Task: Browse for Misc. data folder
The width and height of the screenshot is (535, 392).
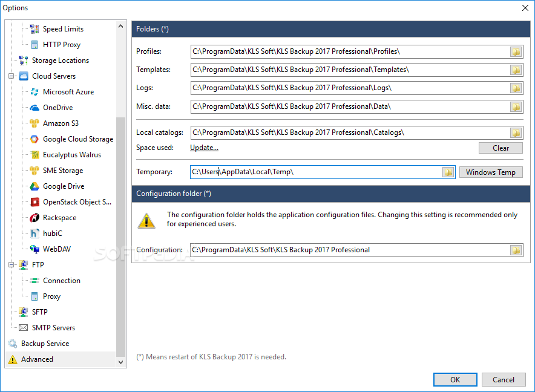Action: pyautogui.click(x=516, y=107)
